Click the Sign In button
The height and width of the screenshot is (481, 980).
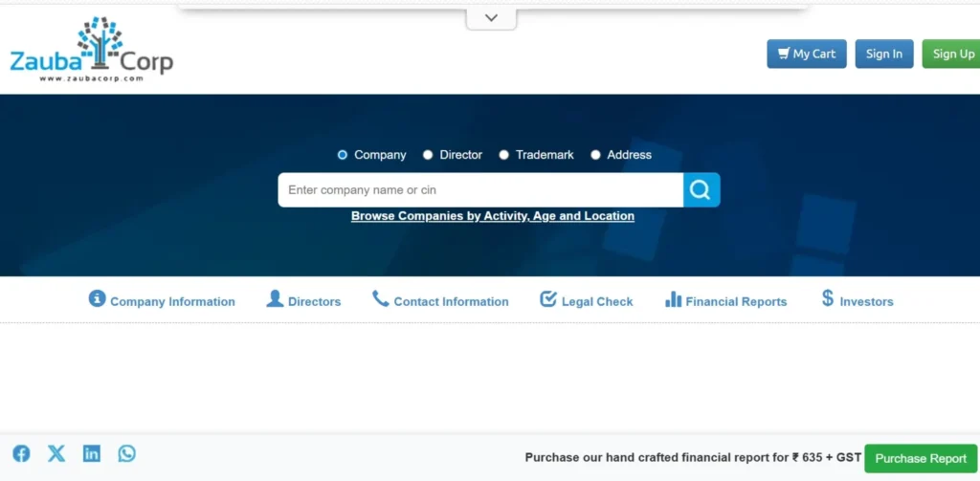point(884,54)
